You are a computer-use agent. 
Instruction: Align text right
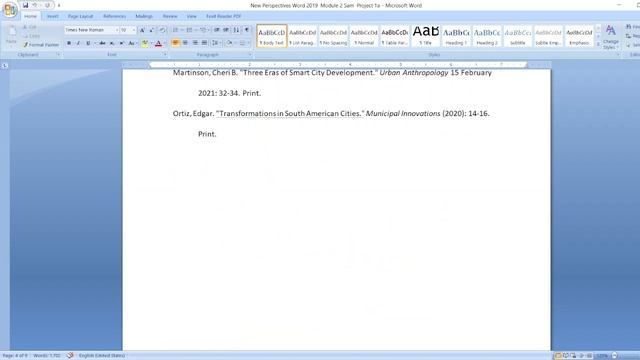click(x=195, y=43)
